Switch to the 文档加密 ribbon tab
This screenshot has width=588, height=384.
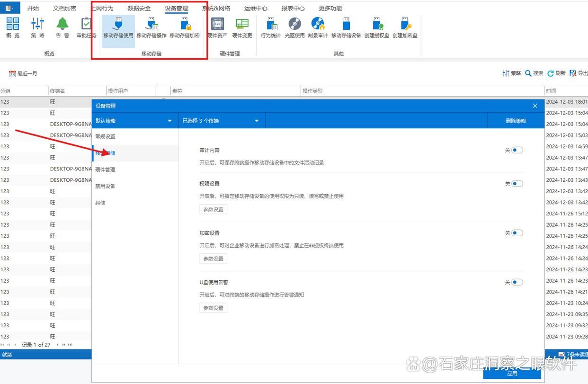64,8
